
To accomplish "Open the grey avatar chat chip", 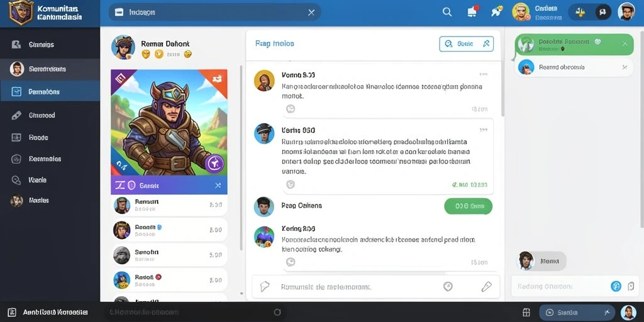I will (x=541, y=261).
